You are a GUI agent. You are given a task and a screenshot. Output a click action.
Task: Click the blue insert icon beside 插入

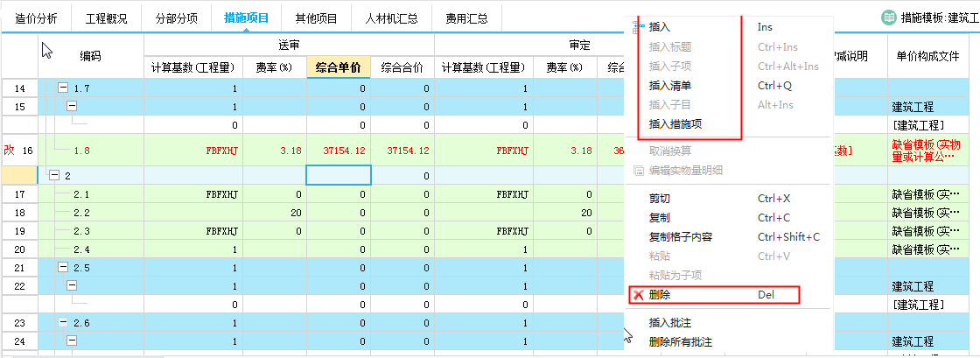637,27
